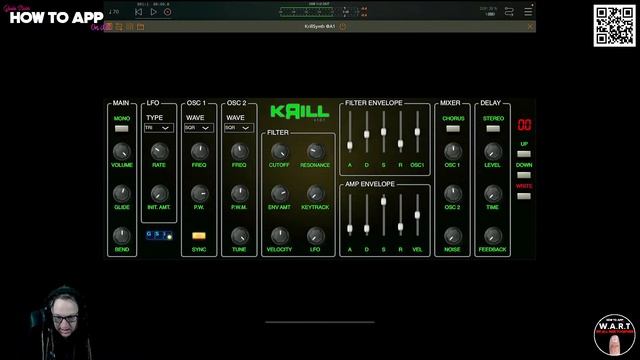The image size is (640, 360).
Task: Click the pink first icon in plugin bar
Action: tap(109, 27)
